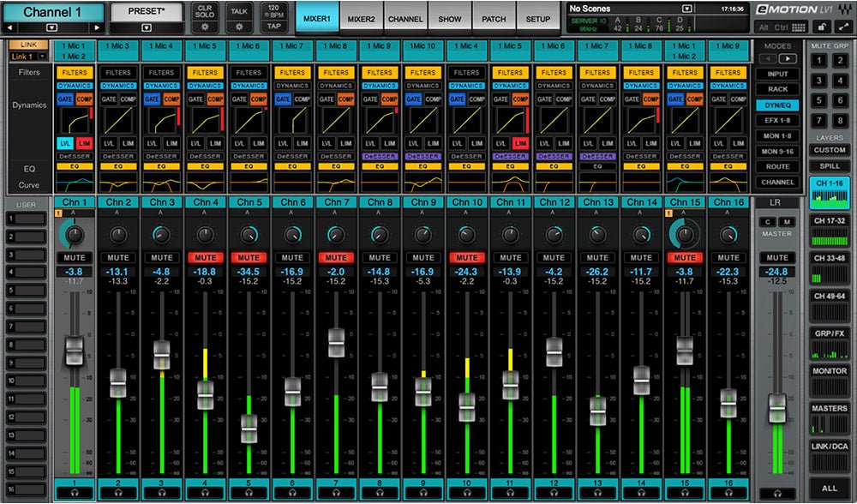Viewport: 857px width, 504px height.
Task: Open the SHOW tab
Action: point(450,19)
